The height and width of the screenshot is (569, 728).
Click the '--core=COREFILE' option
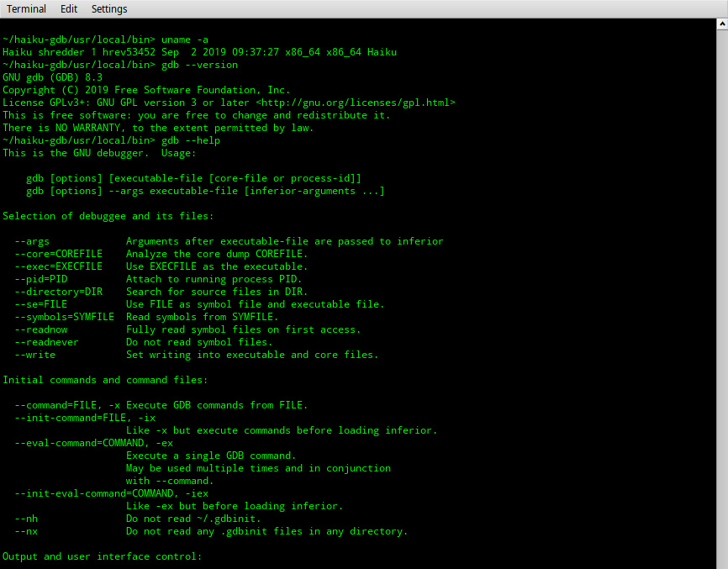(x=59, y=254)
